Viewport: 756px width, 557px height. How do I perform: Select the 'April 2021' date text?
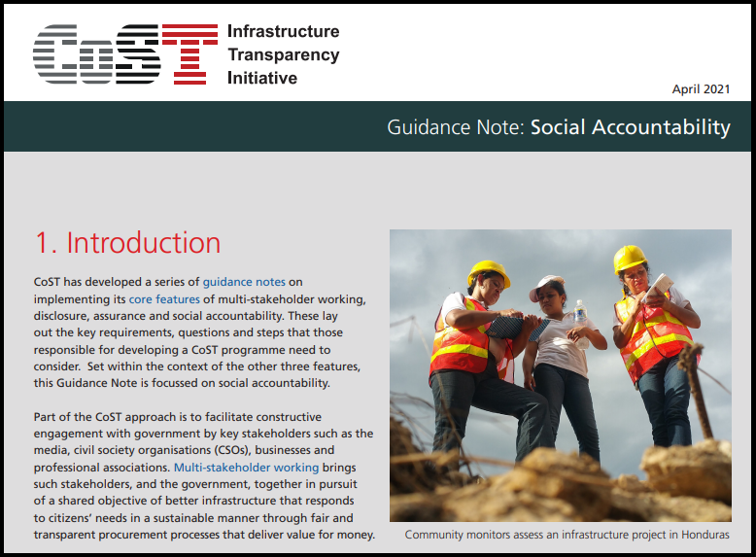pos(701,89)
